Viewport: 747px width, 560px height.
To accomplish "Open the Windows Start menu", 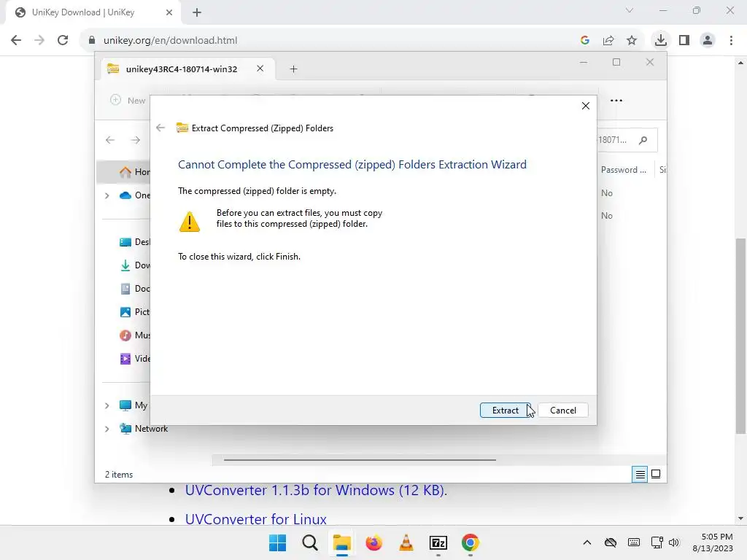I will pos(277,542).
